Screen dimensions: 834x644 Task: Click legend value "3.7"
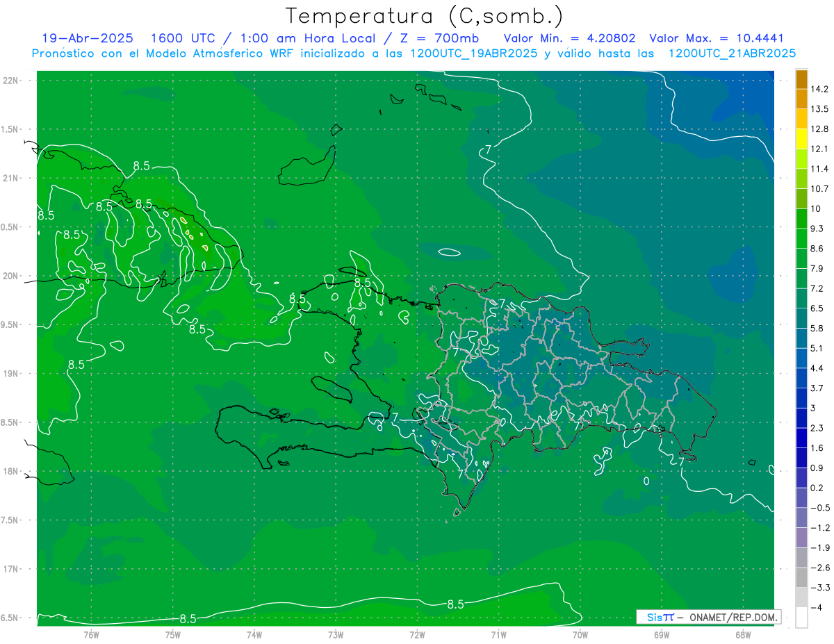coord(817,388)
